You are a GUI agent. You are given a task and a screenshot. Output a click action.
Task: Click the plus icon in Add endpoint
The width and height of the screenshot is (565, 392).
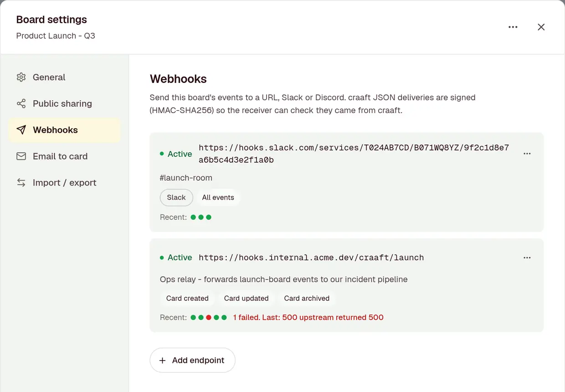click(x=162, y=361)
